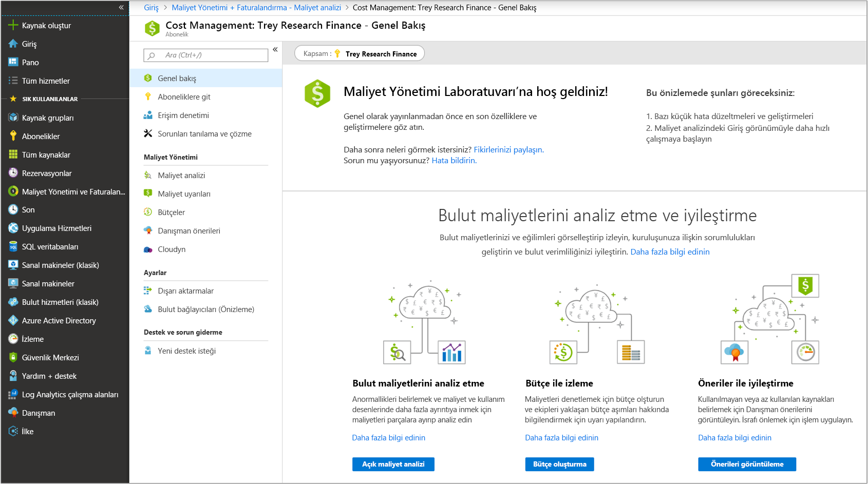868x484 pixels.
Task: Click the Uygulama Hizmetleri icon
Action: pyautogui.click(x=13, y=228)
